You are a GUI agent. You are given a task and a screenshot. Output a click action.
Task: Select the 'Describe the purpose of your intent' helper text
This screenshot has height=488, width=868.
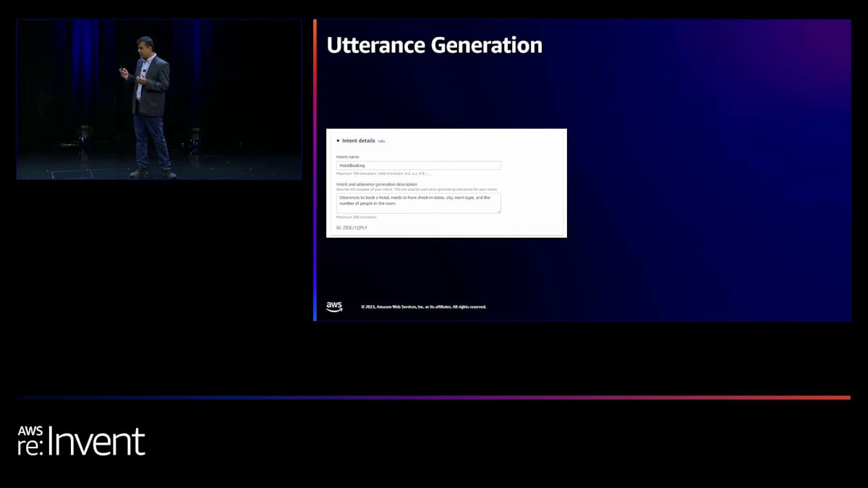click(417, 189)
